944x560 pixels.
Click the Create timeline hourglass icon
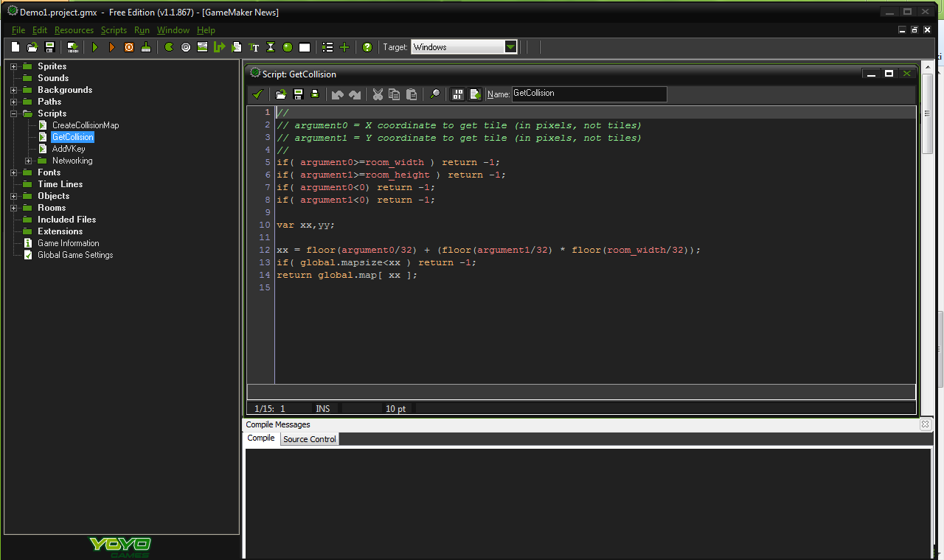(x=271, y=47)
